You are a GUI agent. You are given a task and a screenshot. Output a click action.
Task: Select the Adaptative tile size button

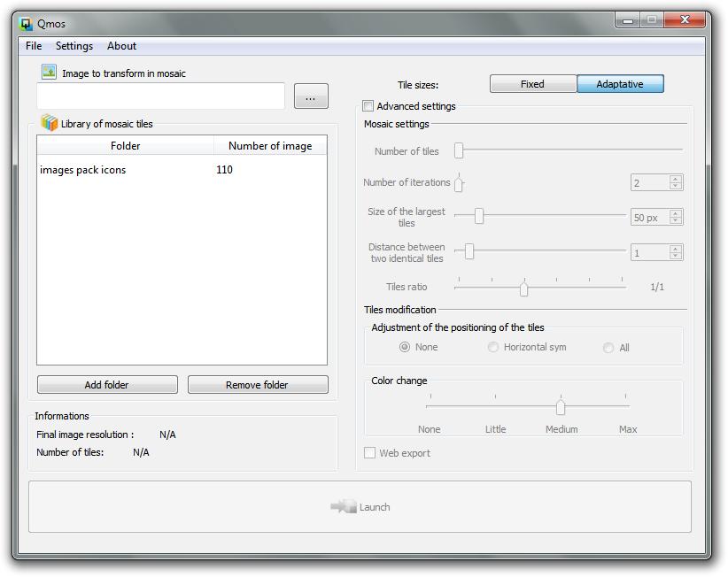tap(620, 84)
